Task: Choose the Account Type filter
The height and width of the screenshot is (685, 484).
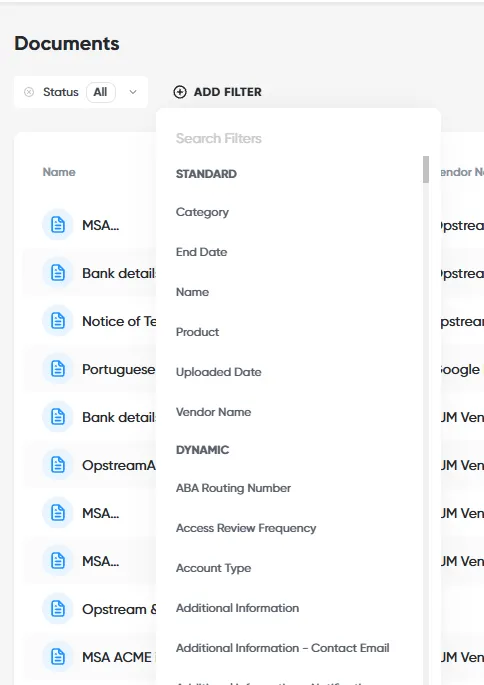Action: 213,568
